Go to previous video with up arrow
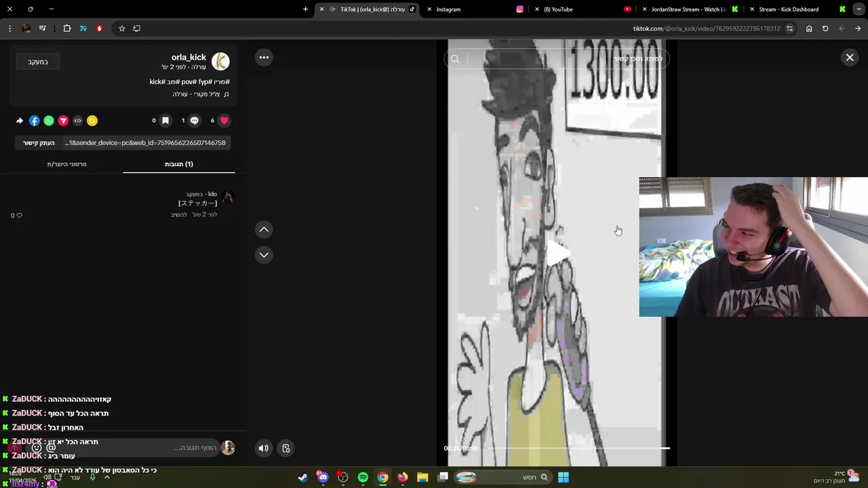Viewport: 868px width, 488px height. click(264, 230)
